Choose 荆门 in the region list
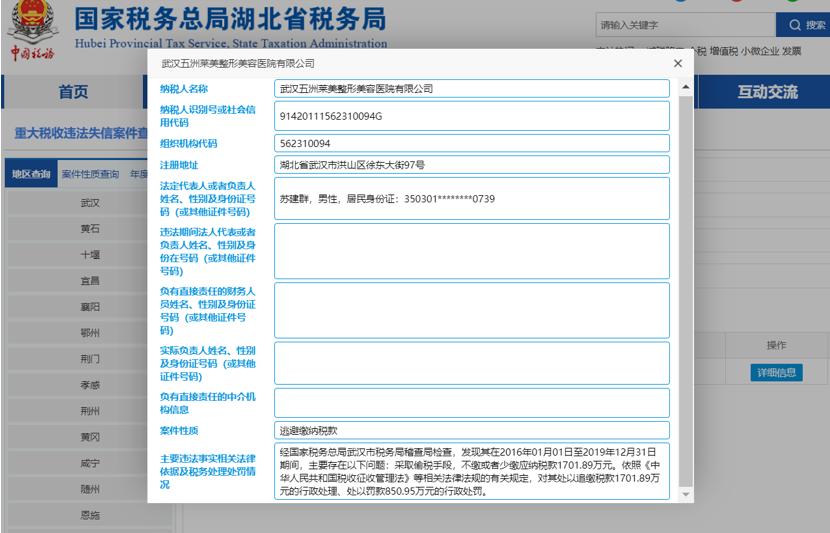 click(x=90, y=359)
